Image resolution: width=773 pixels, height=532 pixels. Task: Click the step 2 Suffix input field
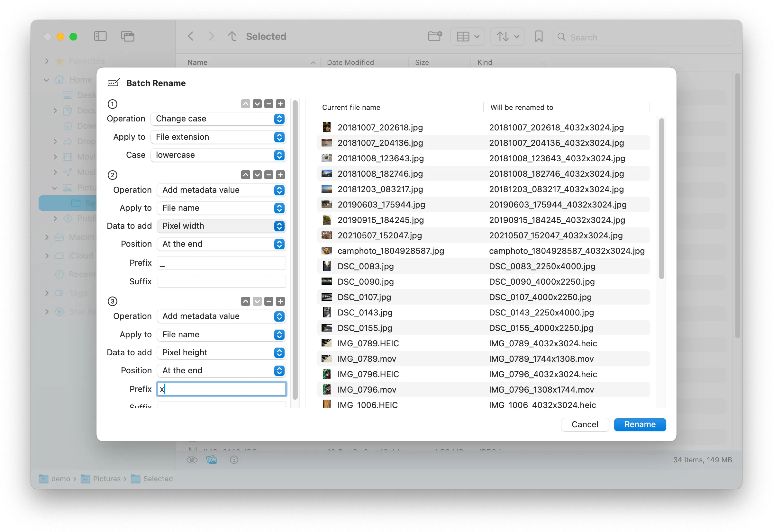pos(222,281)
